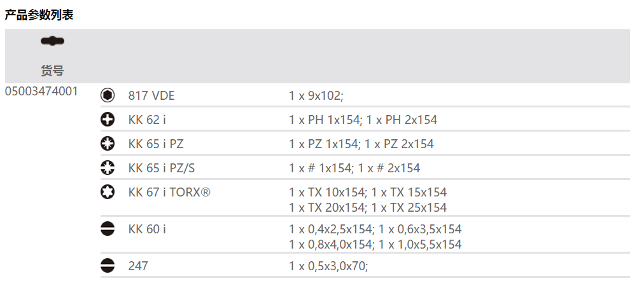
Task: Click the TORX star icon beside KK 67 i
Action: tap(108, 192)
